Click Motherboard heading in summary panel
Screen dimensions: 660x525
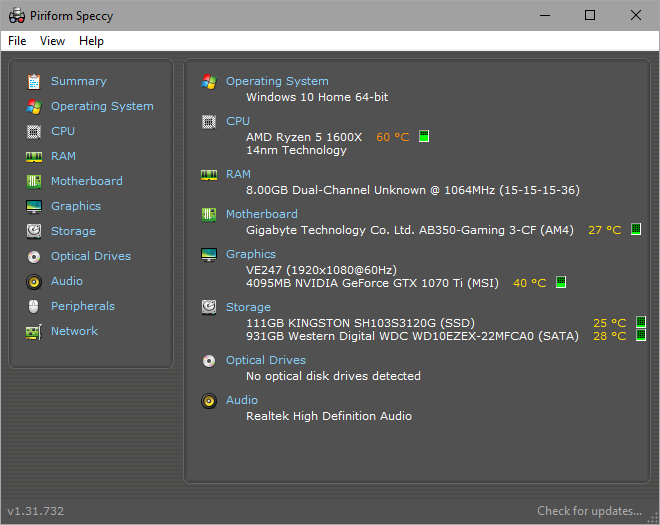click(x=262, y=214)
